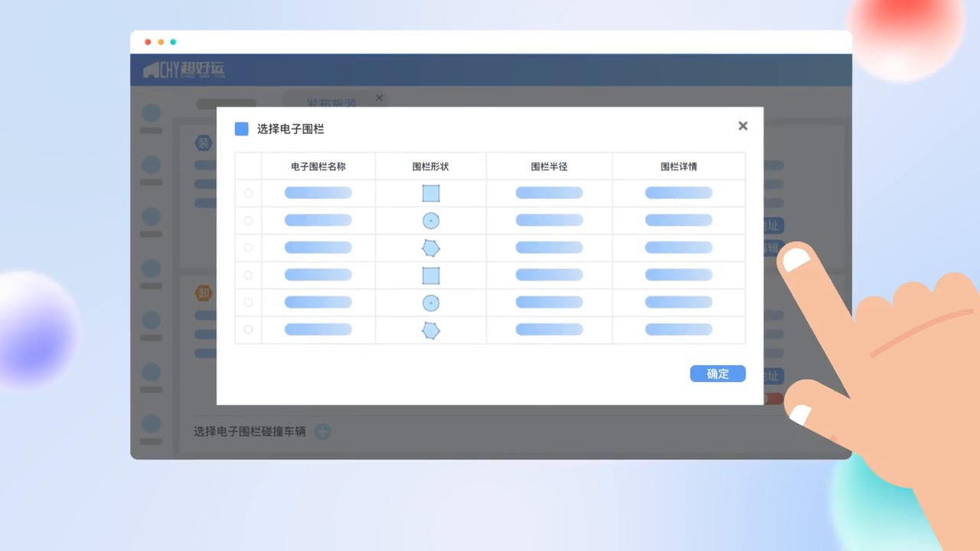Click the circle fence shape icon in fifth row
Viewport: 980px width, 551px height.
point(431,303)
